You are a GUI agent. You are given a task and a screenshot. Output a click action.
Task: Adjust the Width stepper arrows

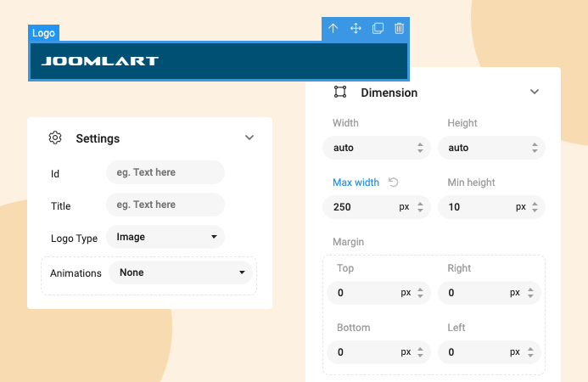pyautogui.click(x=420, y=148)
